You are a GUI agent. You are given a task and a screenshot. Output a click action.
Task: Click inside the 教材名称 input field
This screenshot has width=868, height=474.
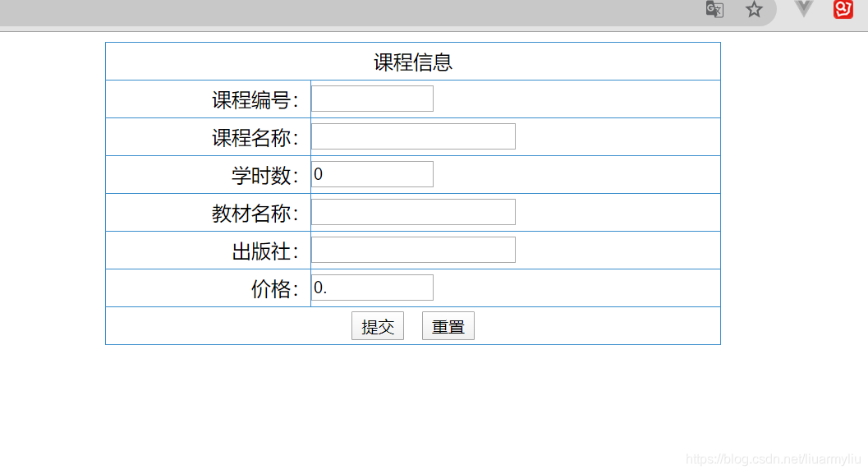413,211
